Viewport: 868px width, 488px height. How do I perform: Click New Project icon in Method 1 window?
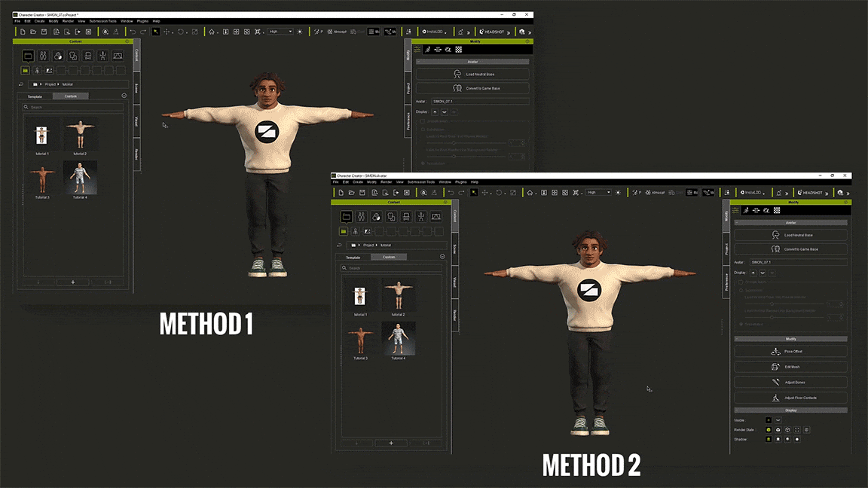pyautogui.click(x=23, y=32)
